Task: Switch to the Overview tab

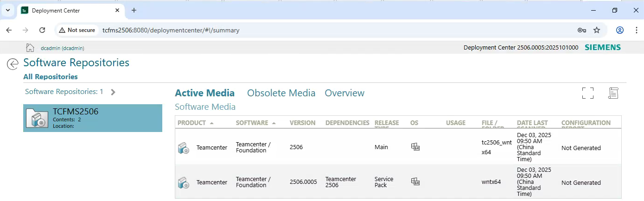Action: 344,93
